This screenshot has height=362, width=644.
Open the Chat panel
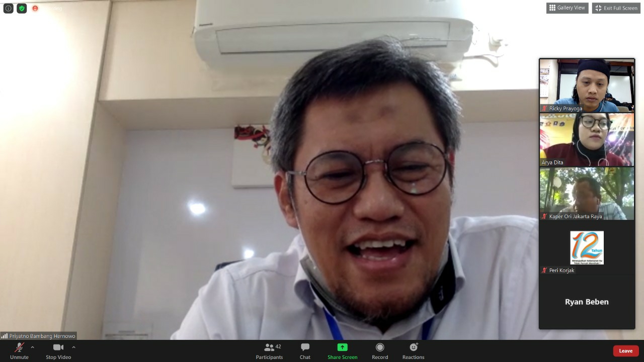click(305, 351)
